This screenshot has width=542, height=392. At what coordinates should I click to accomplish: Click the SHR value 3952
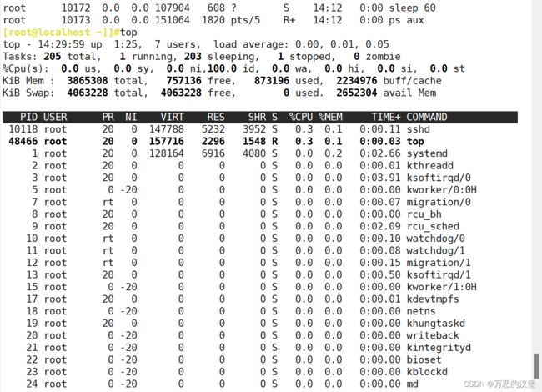point(254,129)
